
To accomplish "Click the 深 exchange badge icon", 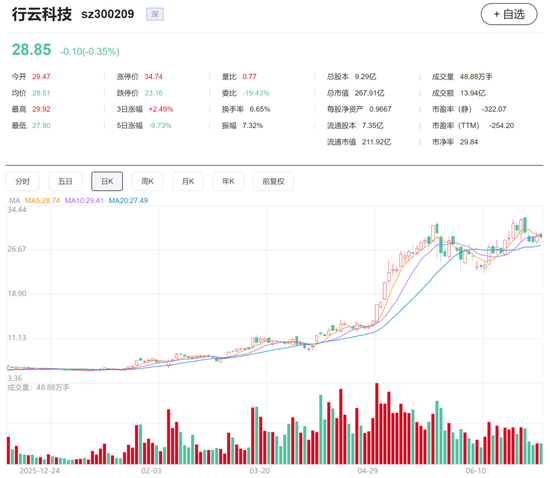I will point(155,14).
